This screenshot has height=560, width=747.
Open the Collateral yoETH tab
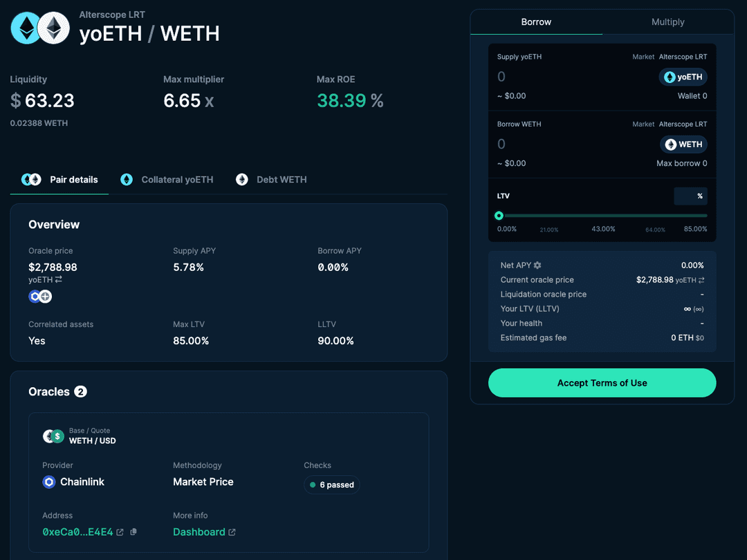pos(167,180)
